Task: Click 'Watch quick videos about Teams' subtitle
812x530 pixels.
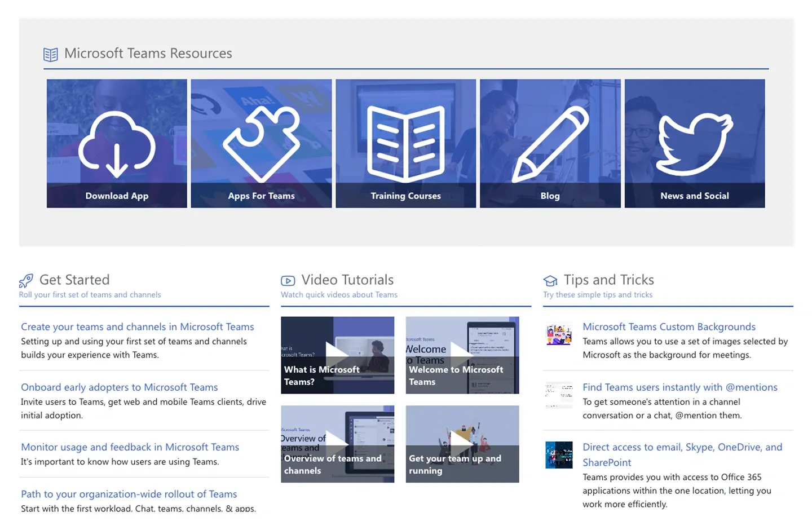Action: pos(339,295)
